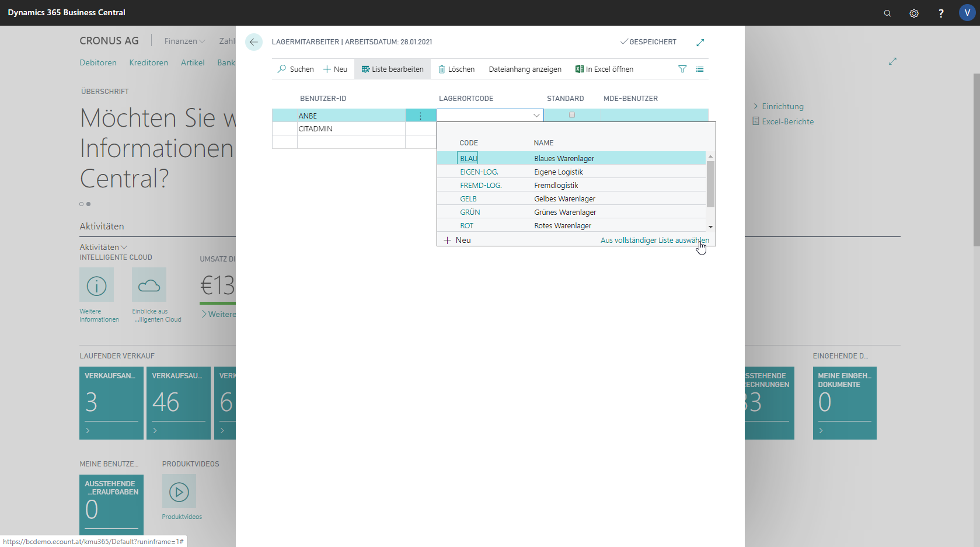Image resolution: width=980 pixels, height=547 pixels.
Task: Open row options for ANBE (three dots)
Action: click(420, 116)
